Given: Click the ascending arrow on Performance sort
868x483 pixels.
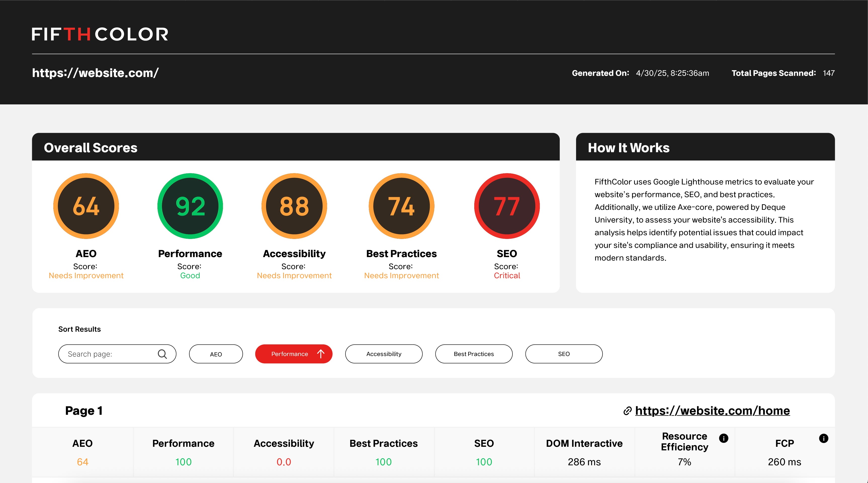Looking at the screenshot, I should tap(321, 354).
